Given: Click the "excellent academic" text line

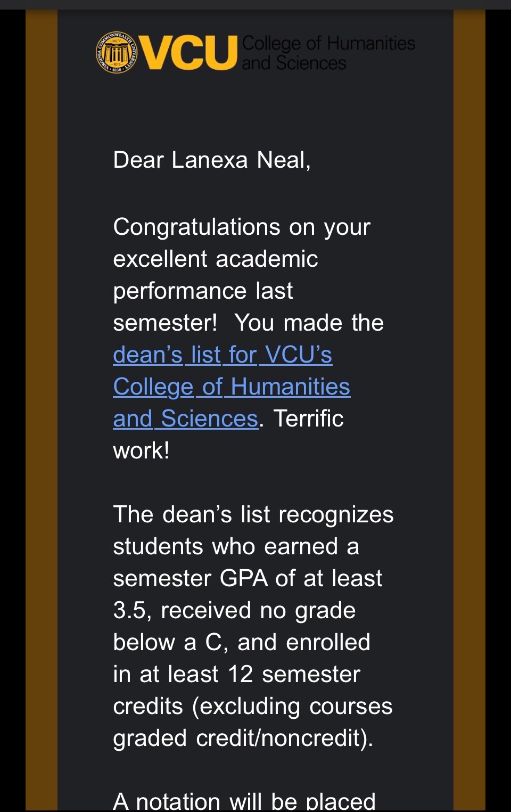Looking at the screenshot, I should 216,259.
